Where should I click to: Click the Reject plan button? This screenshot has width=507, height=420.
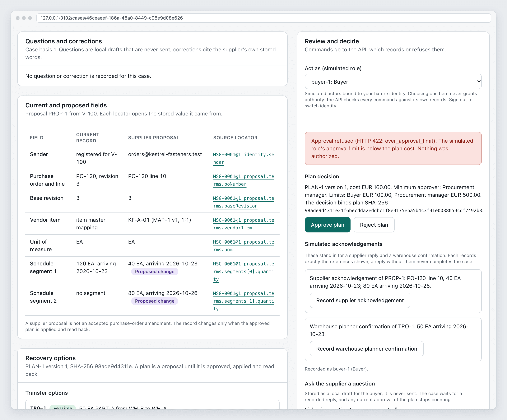(x=374, y=225)
